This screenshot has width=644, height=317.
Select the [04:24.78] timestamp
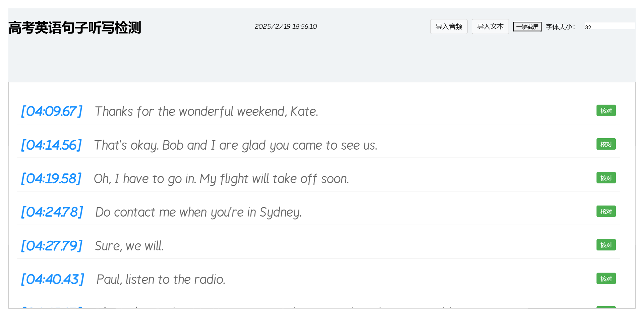(x=52, y=212)
